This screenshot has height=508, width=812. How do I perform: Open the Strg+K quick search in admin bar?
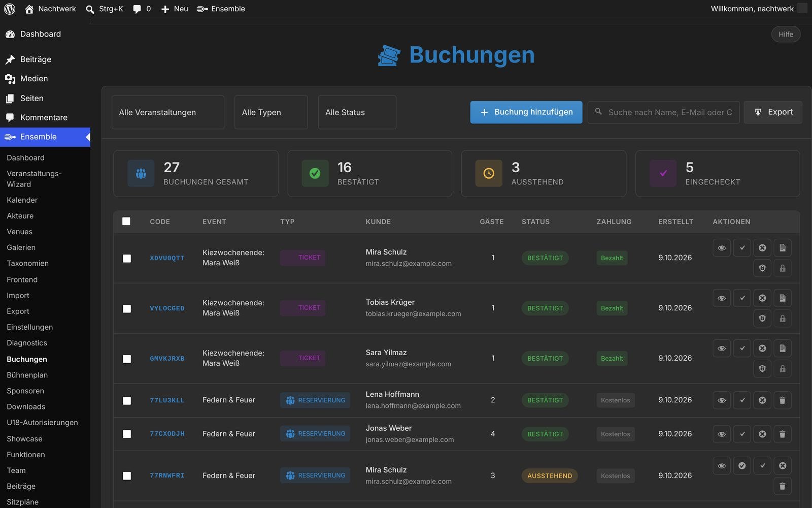pos(105,9)
